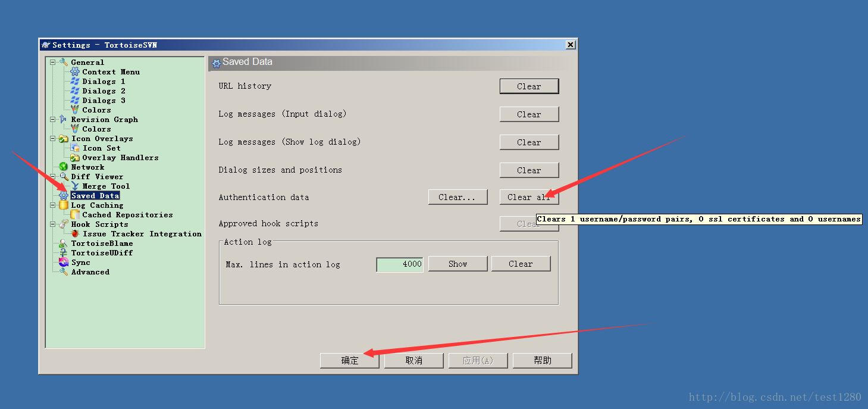Clear the action log
Image resolution: width=868 pixels, height=409 pixels.
[x=521, y=264]
